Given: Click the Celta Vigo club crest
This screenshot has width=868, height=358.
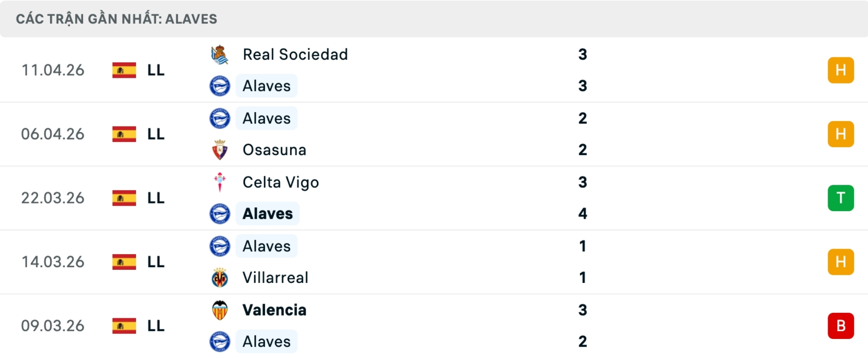Looking at the screenshot, I should pos(220,182).
